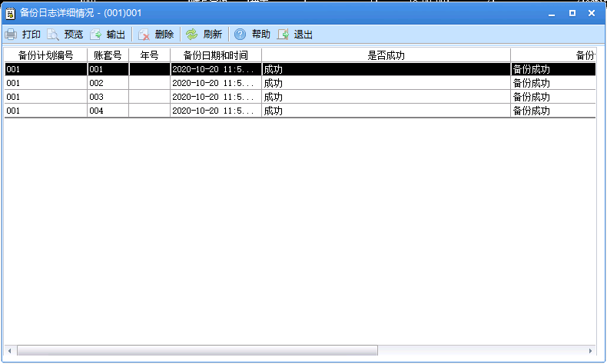
Task: Click the Delete (删除) red X icon
Action: click(x=144, y=35)
